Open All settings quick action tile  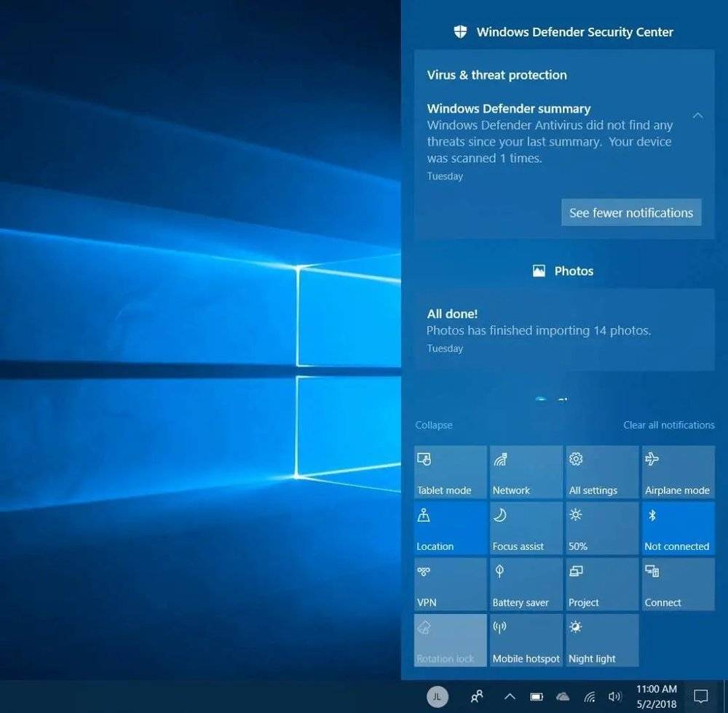point(601,472)
